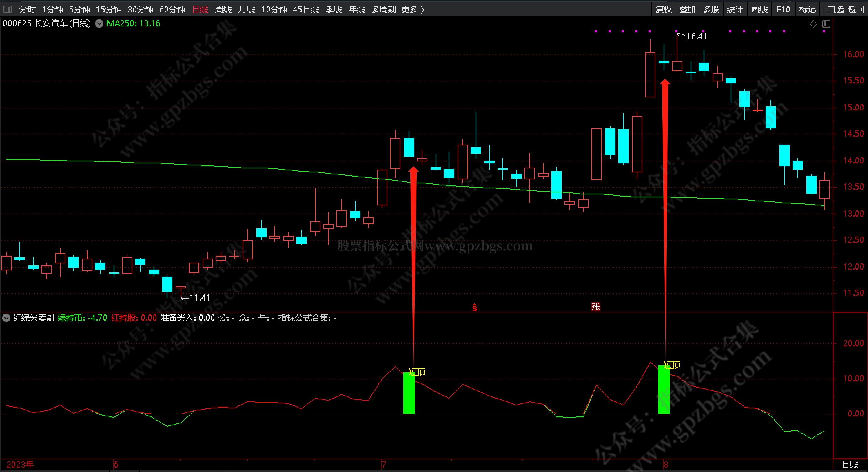Toggle the sidebar panel icon at top-left
Image resolution: width=868 pixels, height=472 pixels.
coord(7,9)
